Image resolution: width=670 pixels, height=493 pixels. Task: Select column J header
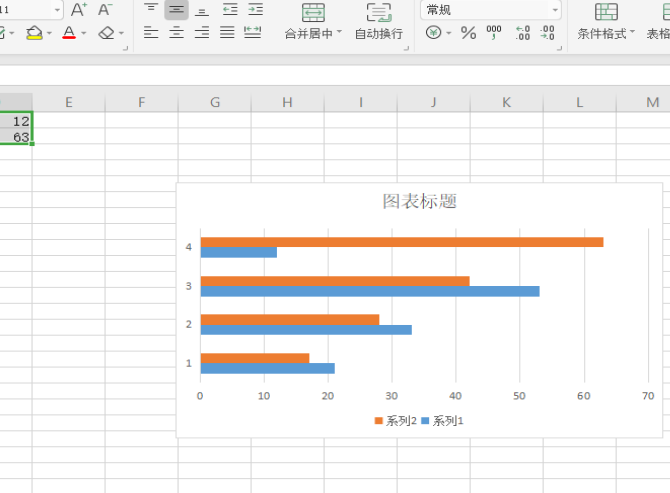click(x=434, y=102)
